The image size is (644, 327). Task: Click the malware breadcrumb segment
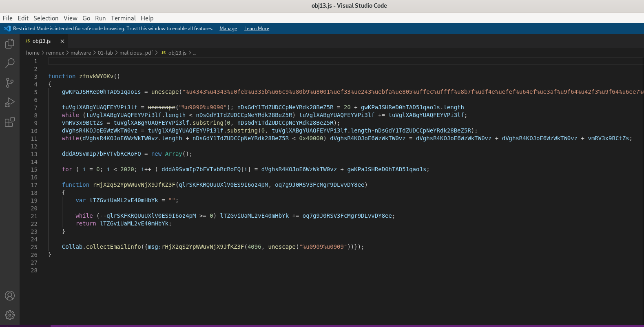click(81, 53)
